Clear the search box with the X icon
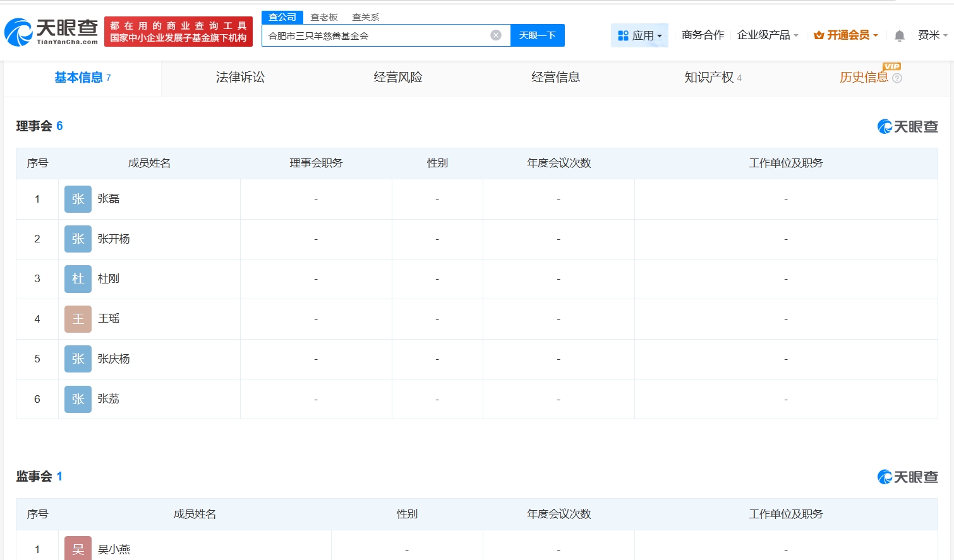This screenshot has height=560, width=954. click(x=496, y=35)
